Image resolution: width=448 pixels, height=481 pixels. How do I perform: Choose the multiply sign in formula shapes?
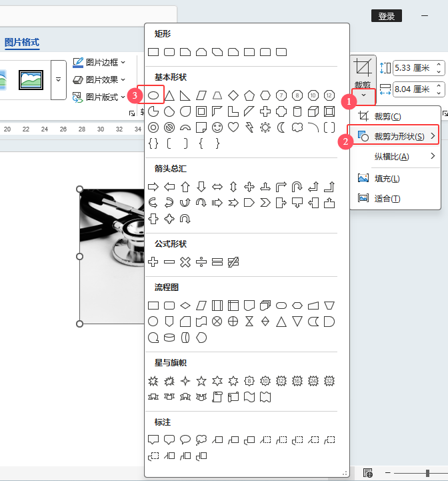pos(185,262)
